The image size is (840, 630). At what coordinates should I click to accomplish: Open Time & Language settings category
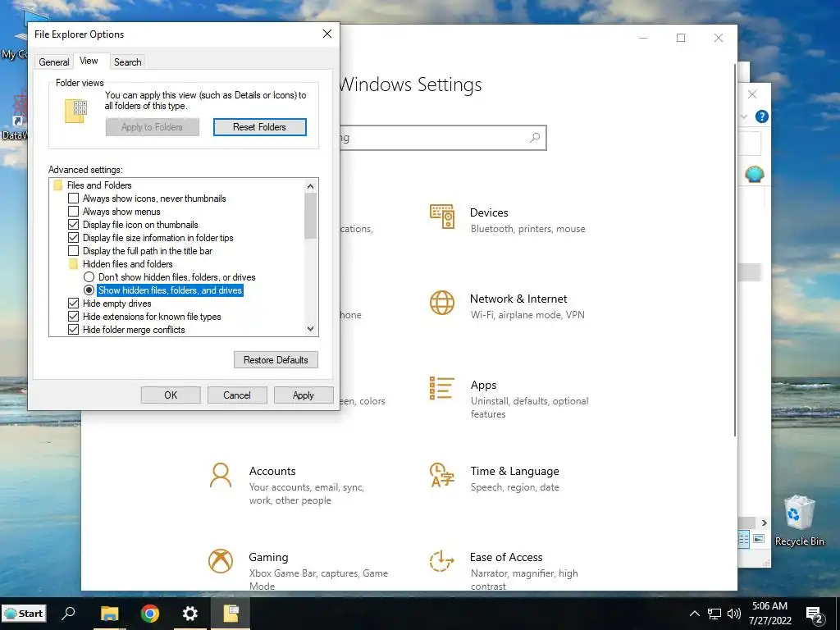tap(495, 478)
